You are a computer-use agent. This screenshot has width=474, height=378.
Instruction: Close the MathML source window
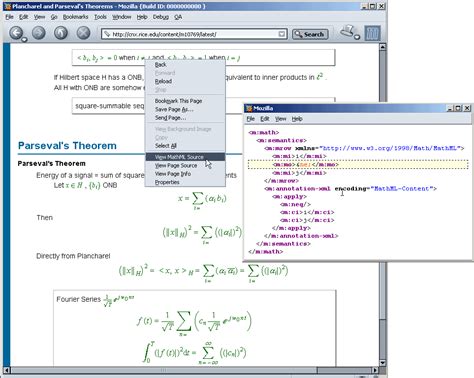point(467,108)
